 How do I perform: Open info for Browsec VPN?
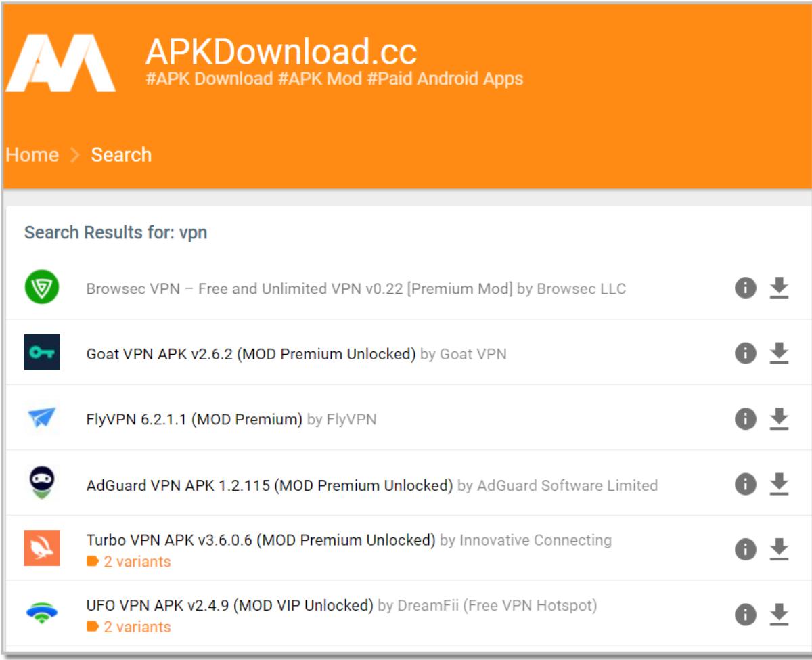(746, 288)
